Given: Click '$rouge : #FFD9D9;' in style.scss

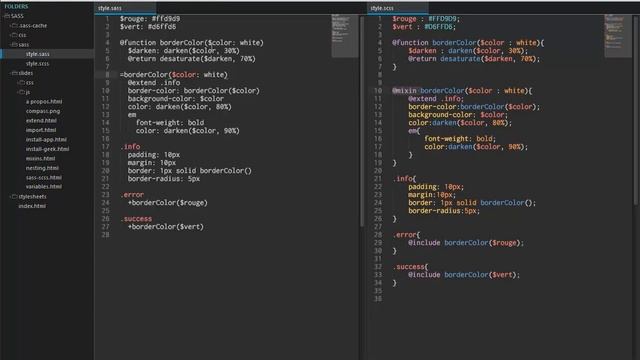Looking at the screenshot, I should click(426, 19).
